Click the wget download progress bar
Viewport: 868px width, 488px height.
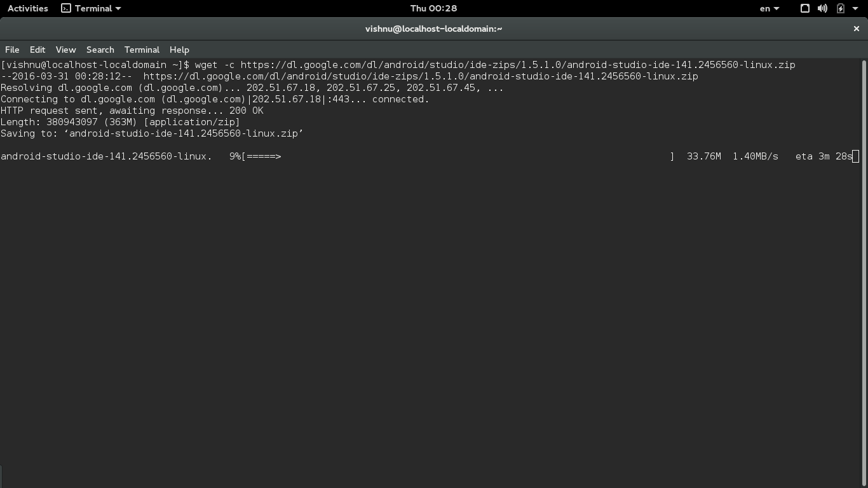(x=458, y=156)
